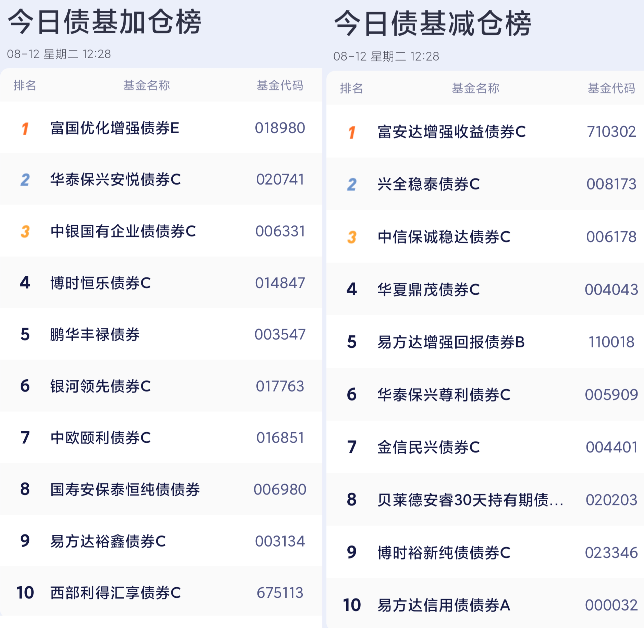
Task: Click the orange rank 1 badge in 减仓榜
Action: pos(352,132)
